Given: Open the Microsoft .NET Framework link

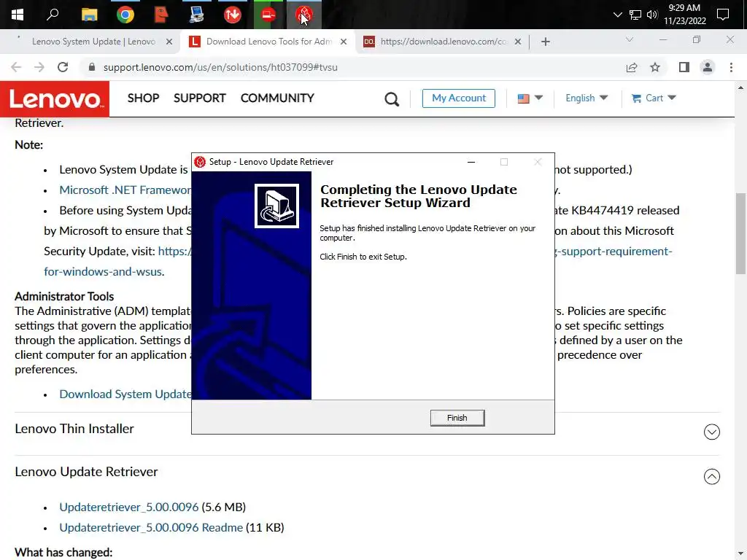Looking at the screenshot, I should 125,190.
